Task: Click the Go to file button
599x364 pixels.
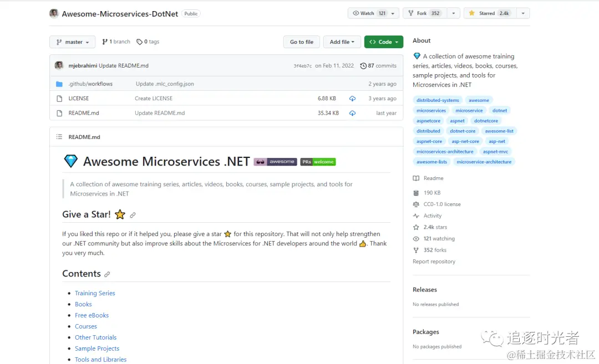Action: (x=301, y=42)
